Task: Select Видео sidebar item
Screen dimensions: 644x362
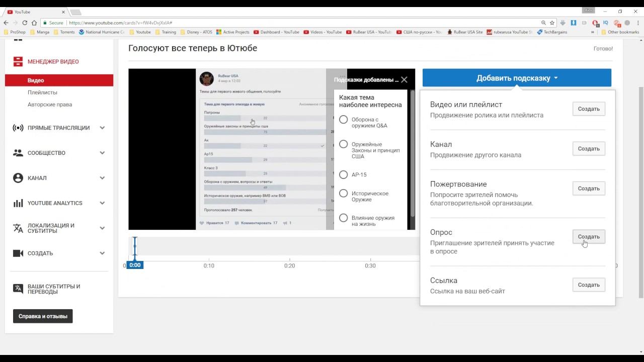Action: [59, 80]
